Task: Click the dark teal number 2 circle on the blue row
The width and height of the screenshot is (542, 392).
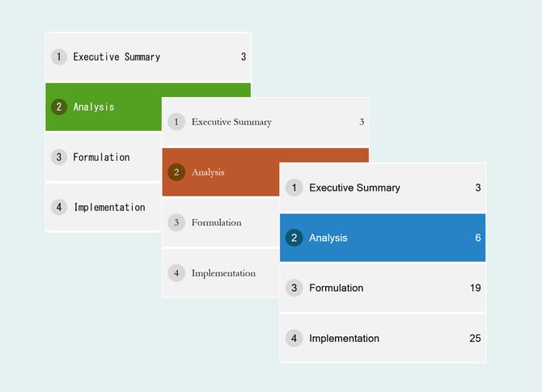Action: pyautogui.click(x=294, y=238)
